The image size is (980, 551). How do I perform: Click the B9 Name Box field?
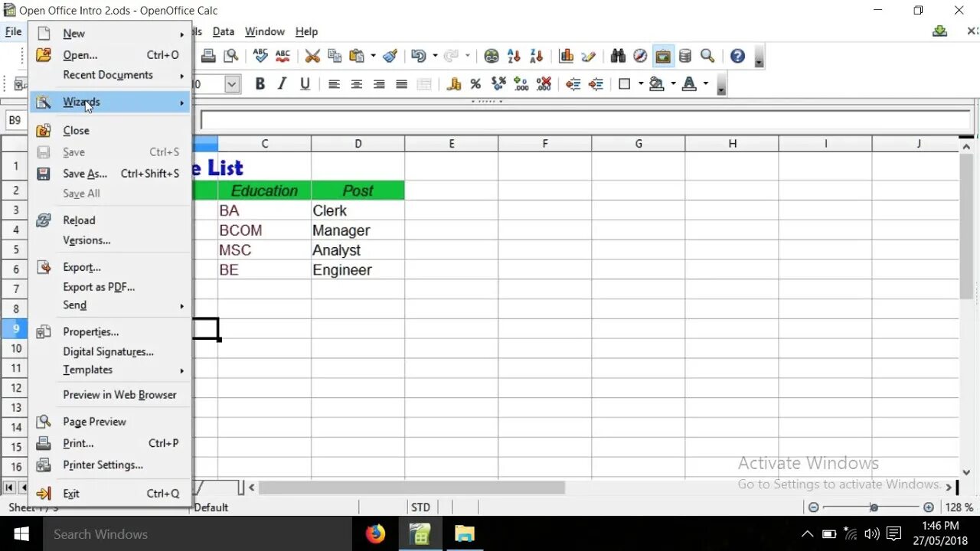(16, 120)
